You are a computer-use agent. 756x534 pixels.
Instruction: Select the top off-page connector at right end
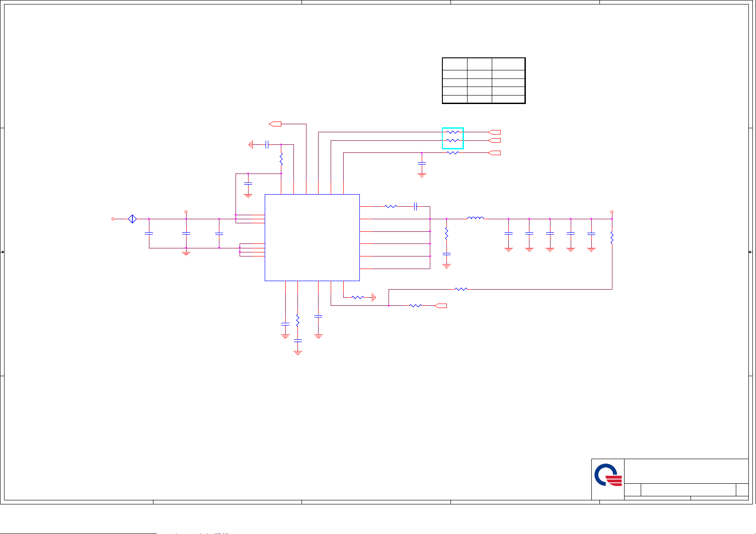pos(494,132)
